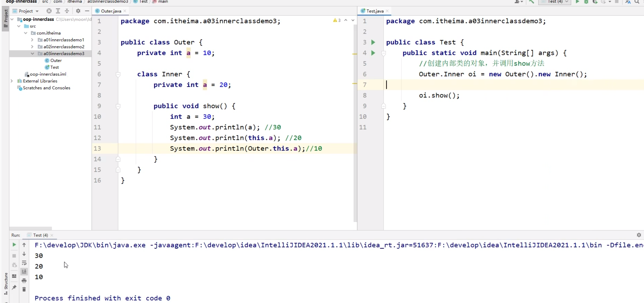644x303 pixels.
Task: Open Run console settings with the gear icon
Action: click(639, 235)
